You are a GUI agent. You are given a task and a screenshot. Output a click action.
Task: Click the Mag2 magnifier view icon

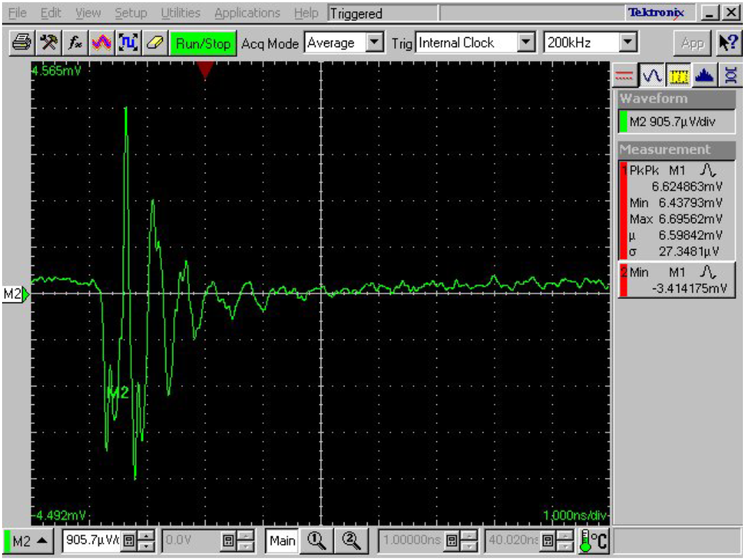pyautogui.click(x=351, y=540)
